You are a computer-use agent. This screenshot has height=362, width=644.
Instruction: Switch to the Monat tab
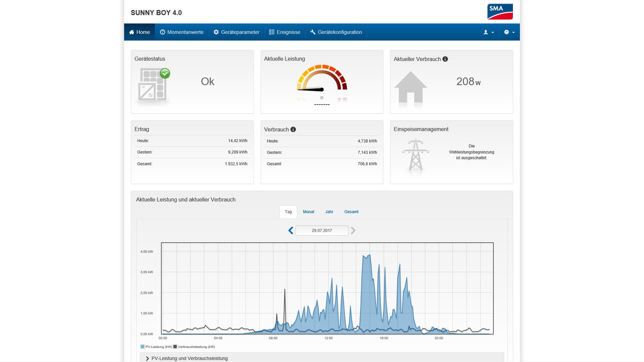[309, 212]
